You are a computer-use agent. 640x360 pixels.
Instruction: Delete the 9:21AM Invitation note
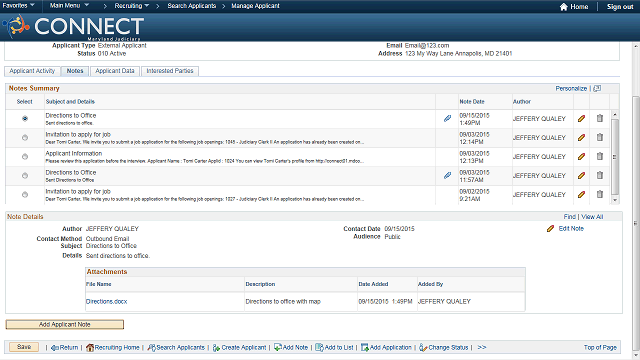(600, 194)
